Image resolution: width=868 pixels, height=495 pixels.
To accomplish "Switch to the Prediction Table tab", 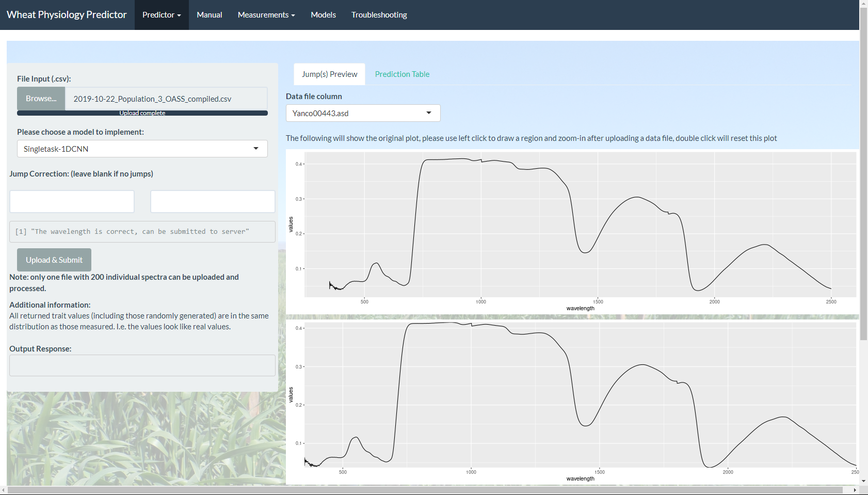I will coord(402,74).
